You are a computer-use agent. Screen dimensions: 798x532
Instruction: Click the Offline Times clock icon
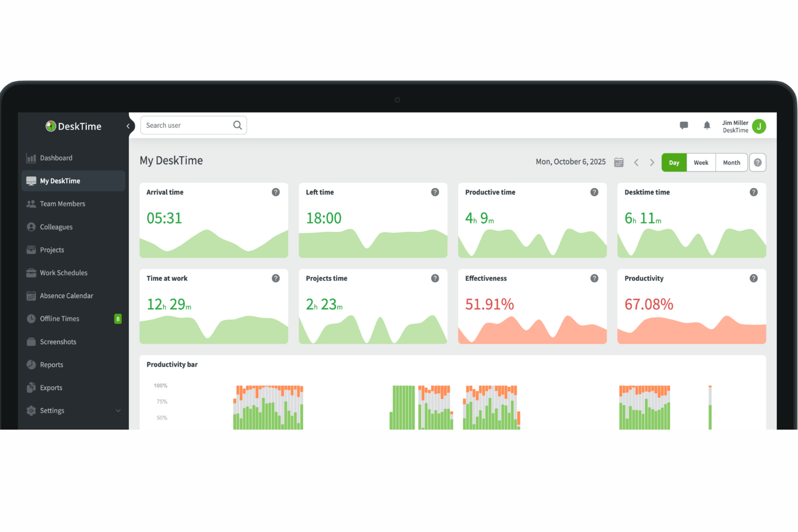[x=31, y=319]
